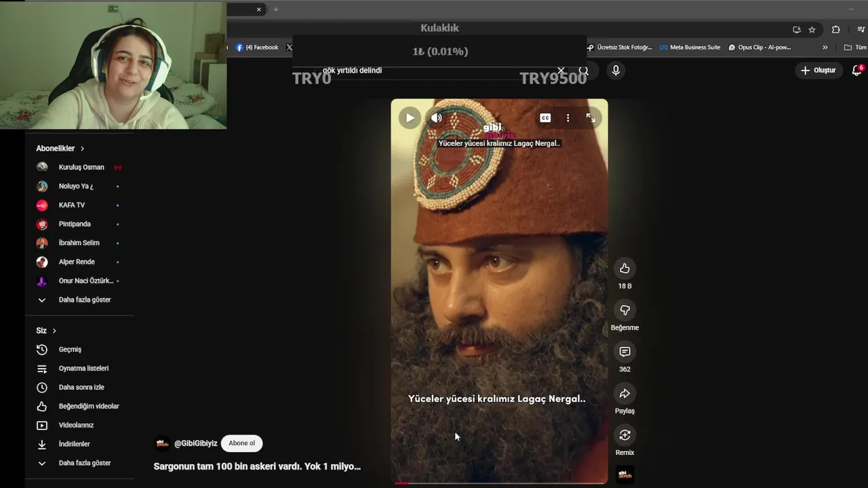Open the sound thumbnail below Remix
This screenshot has height=488, width=868.
click(625, 474)
